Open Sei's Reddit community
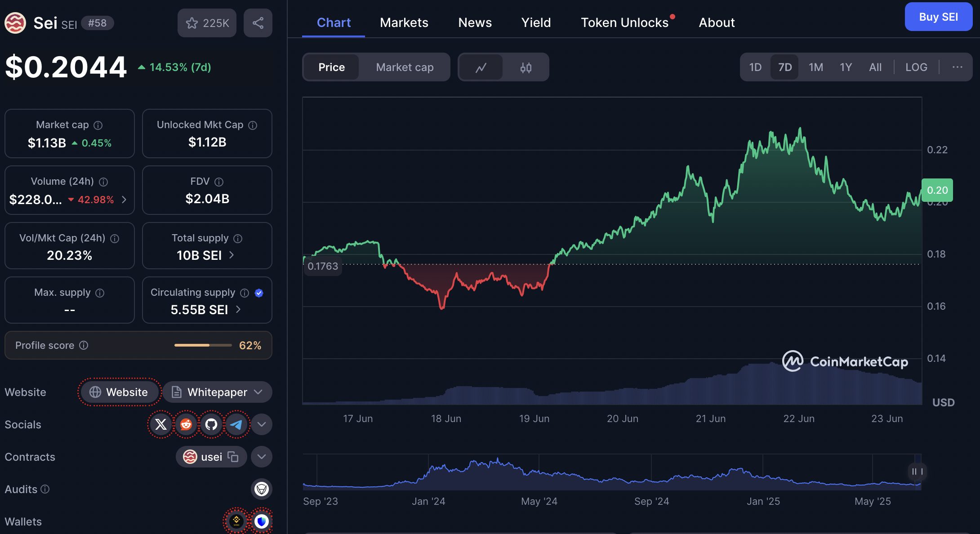Viewport: 980px width, 534px height. click(186, 424)
